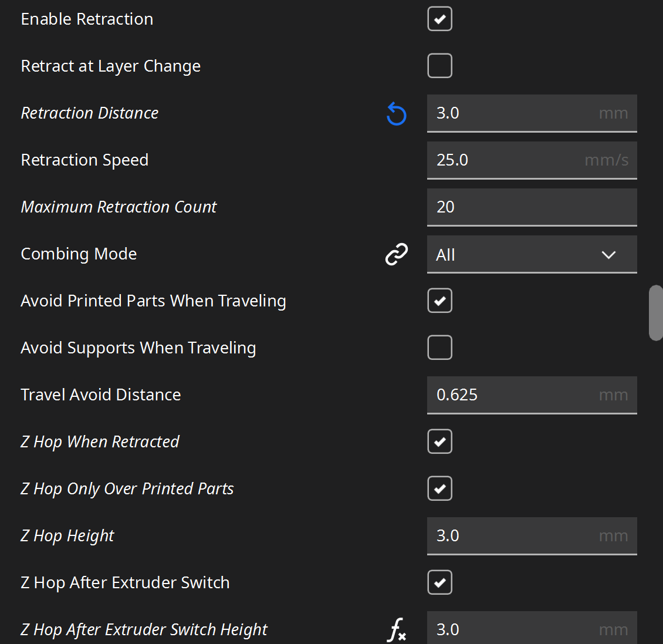The height and width of the screenshot is (644, 663).
Task: Edit Z Hop After Extruder Switch Height value
Action: pos(510,629)
